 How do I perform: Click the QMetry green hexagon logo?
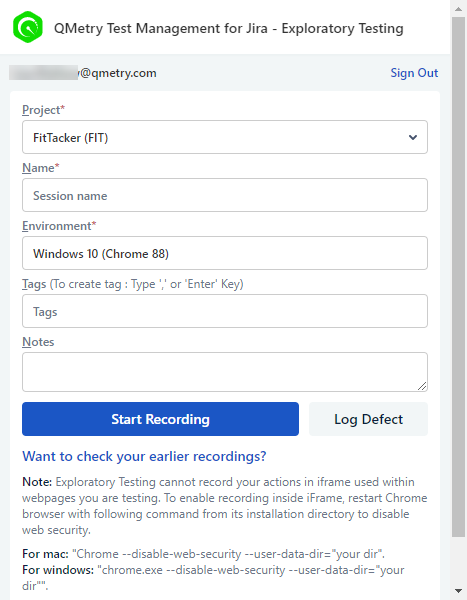click(x=28, y=27)
